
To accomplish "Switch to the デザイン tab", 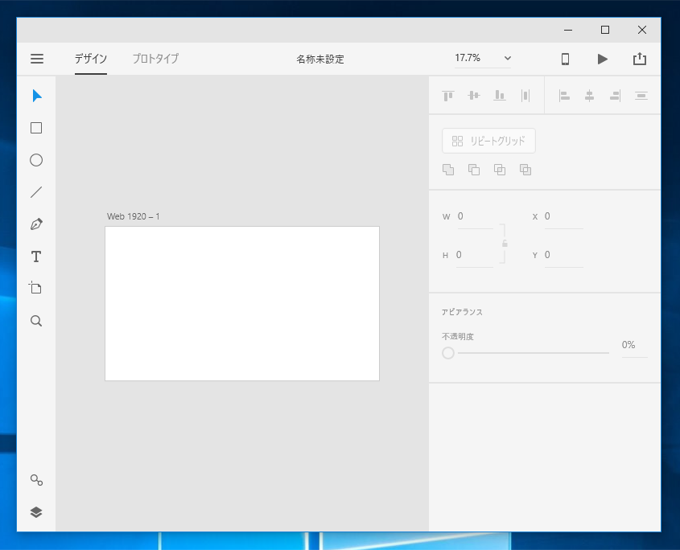I will [91, 59].
